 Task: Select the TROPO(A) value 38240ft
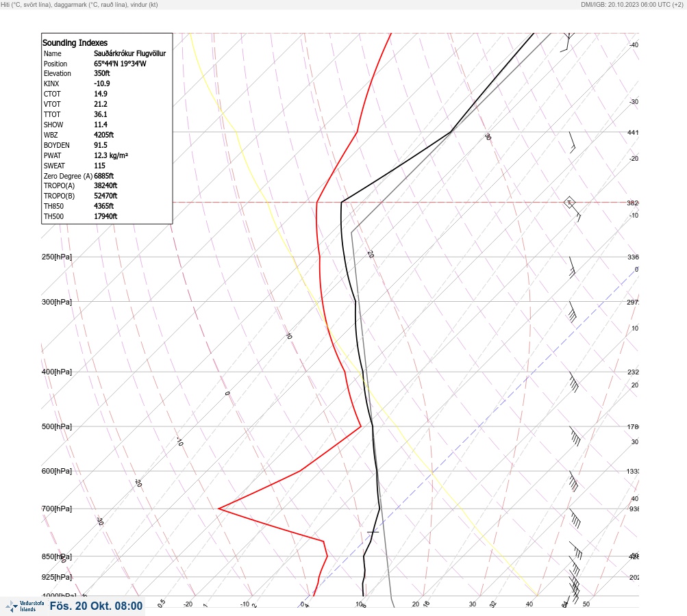coord(105,185)
